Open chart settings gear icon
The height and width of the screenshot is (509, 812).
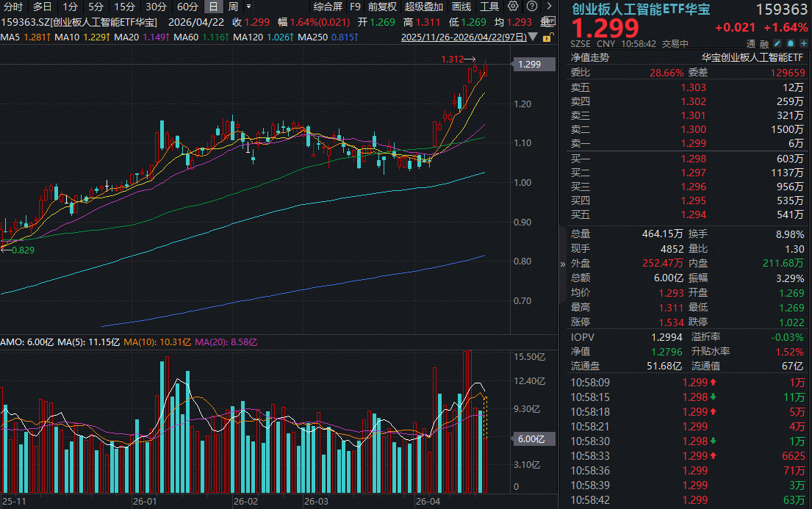(x=513, y=7)
